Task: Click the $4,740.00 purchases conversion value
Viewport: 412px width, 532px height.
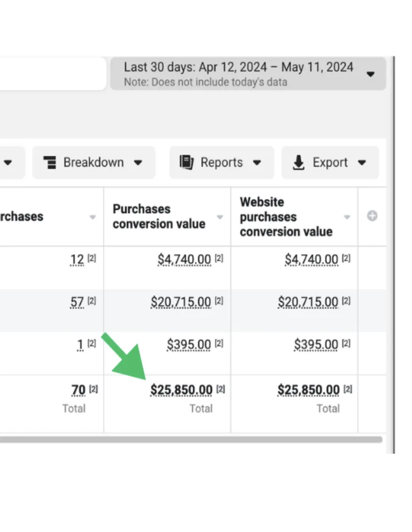Action: [x=184, y=260]
